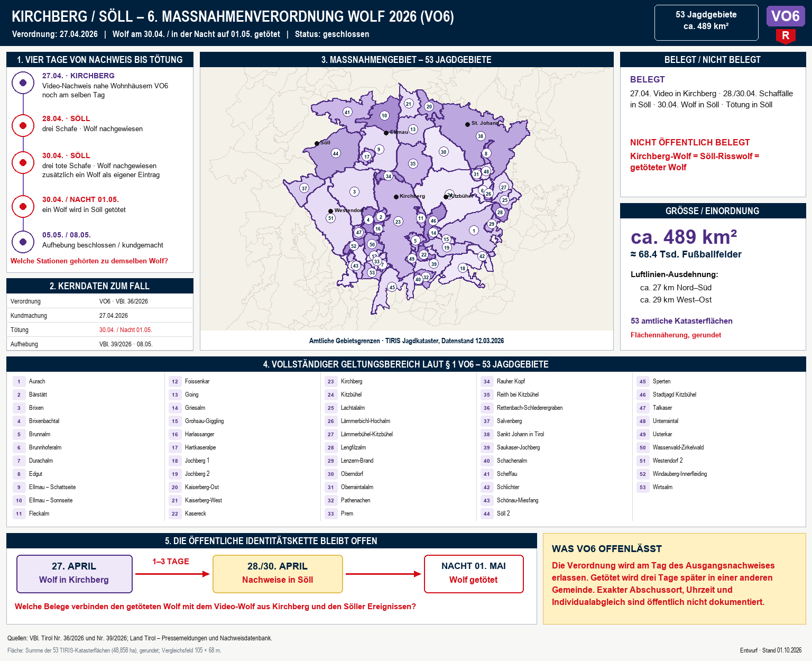Select the timeline dot for 27.04. Kirchberg
This screenshot has width=812, height=661.
[23, 82]
